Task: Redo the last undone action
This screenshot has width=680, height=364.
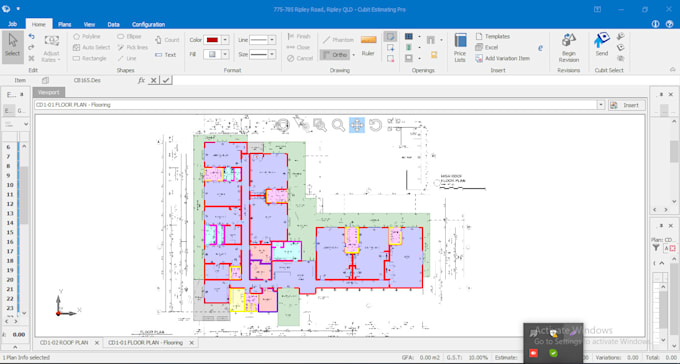Action: 31,47
